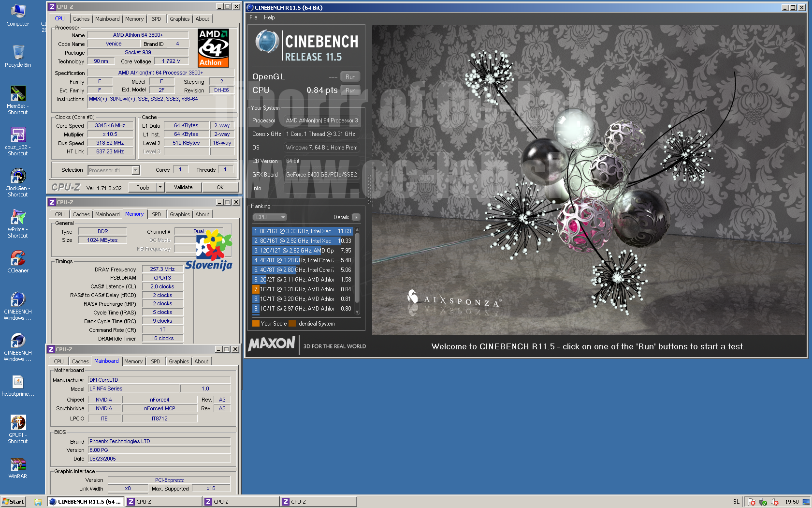The height and width of the screenshot is (508, 812).
Task: Open the CPU ranking category dropdown
Action: pos(270,217)
